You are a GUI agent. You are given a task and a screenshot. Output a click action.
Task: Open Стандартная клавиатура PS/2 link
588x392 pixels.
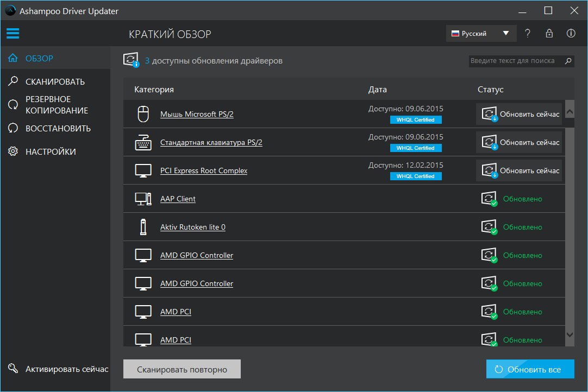[x=211, y=142]
